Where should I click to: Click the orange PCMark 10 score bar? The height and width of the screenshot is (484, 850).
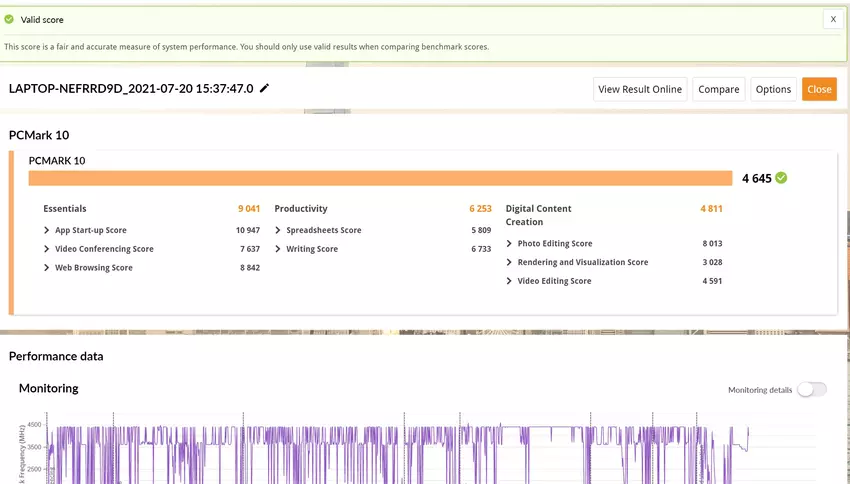380,178
